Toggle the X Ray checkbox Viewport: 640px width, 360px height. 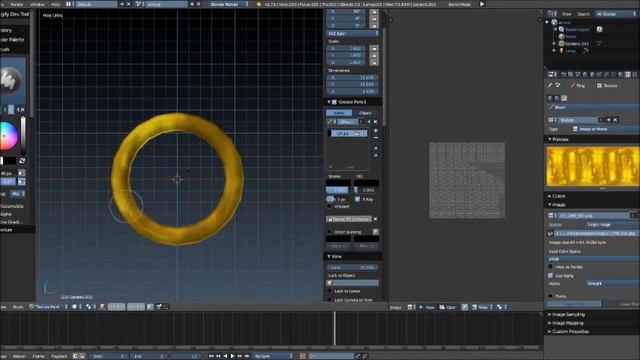click(x=358, y=199)
